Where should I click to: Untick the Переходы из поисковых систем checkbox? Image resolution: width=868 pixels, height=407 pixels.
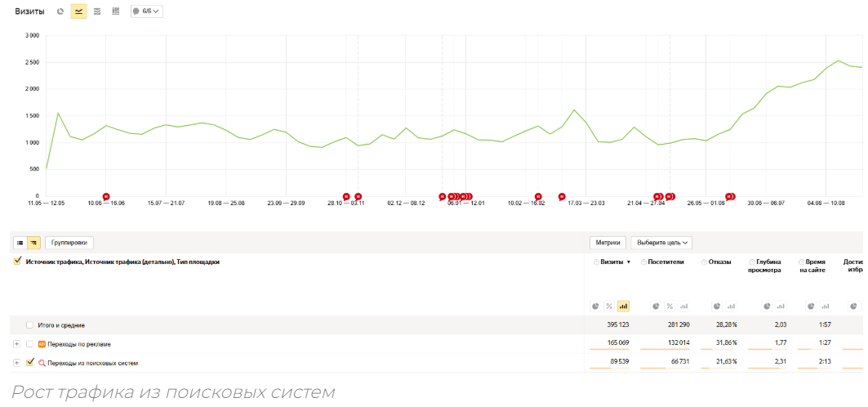(x=30, y=363)
